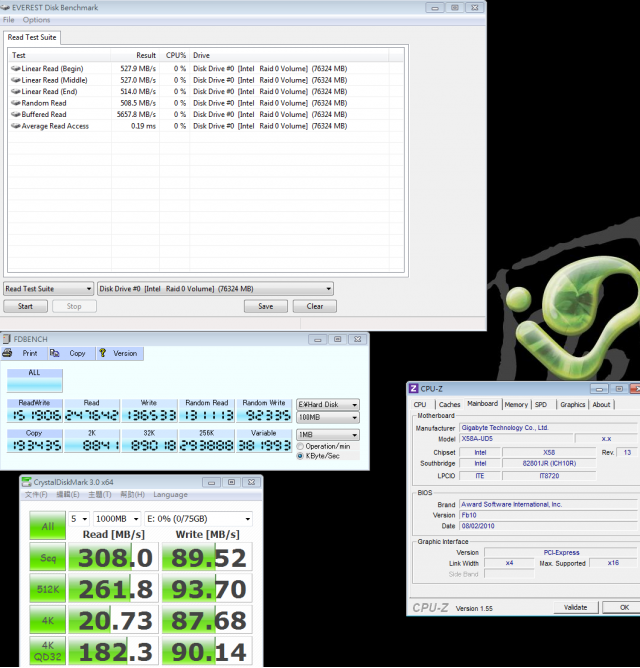The image size is (640, 668).
Task: Open 文件(F) menu in CrystalDiskMark
Action: (x=36, y=495)
